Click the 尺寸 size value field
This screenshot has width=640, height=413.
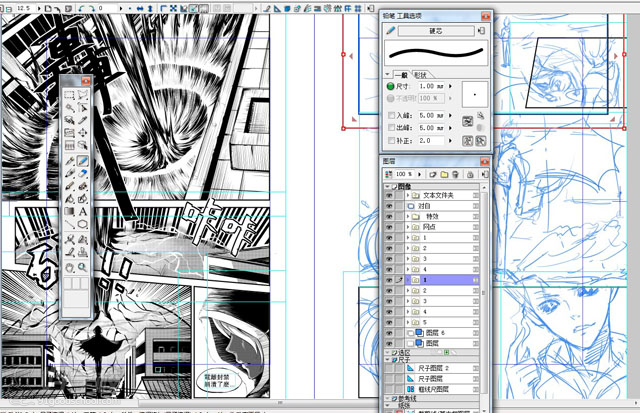pyautogui.click(x=431, y=87)
